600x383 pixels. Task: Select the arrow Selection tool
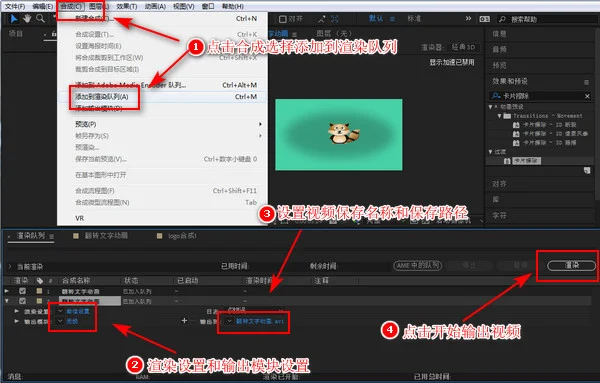pyautogui.click(x=14, y=18)
